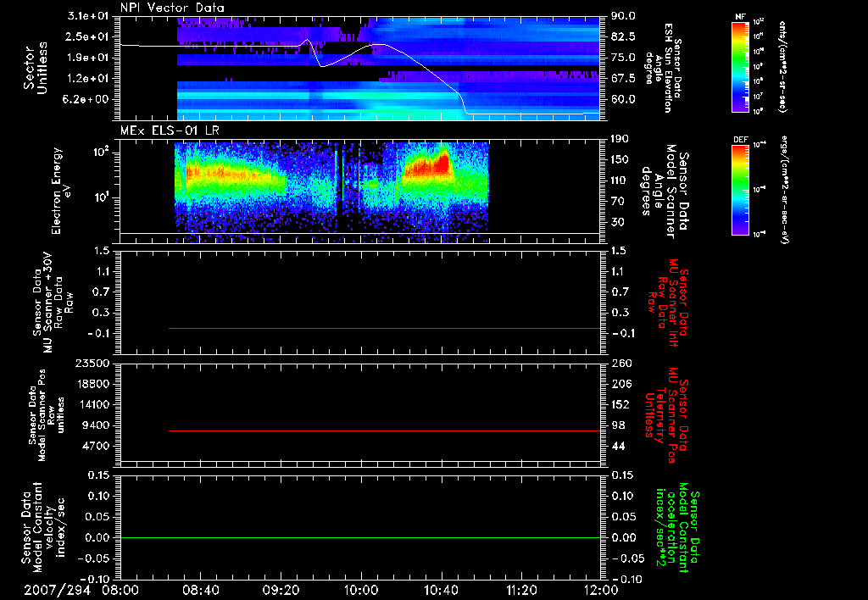This screenshot has height=600, width=868.
Task: Click the 110 scanner angle tick value
Action: tap(620, 181)
